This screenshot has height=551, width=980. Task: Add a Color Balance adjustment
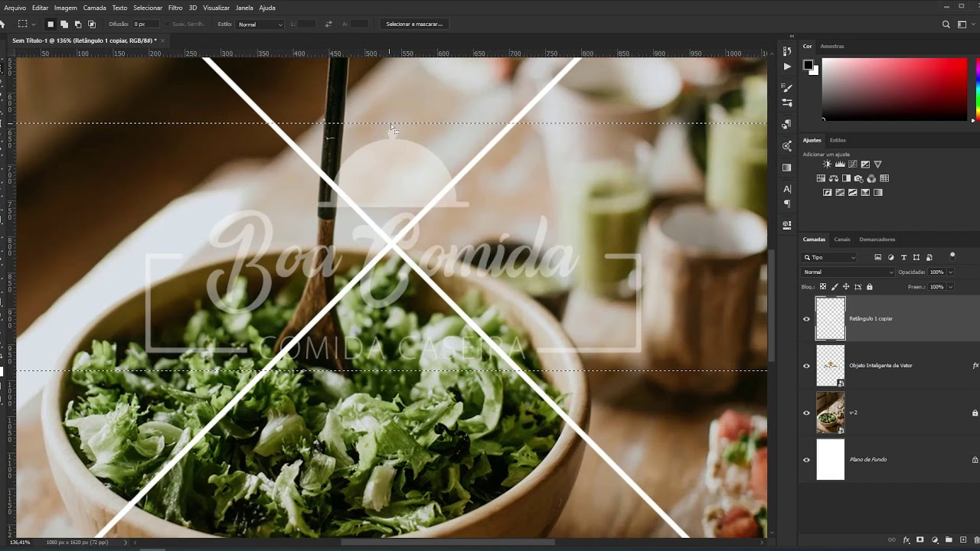[834, 178]
